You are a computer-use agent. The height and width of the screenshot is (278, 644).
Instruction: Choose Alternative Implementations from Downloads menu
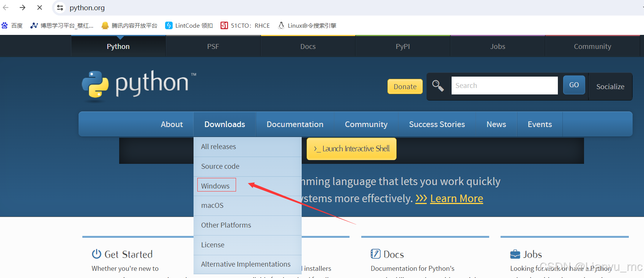(x=247, y=264)
